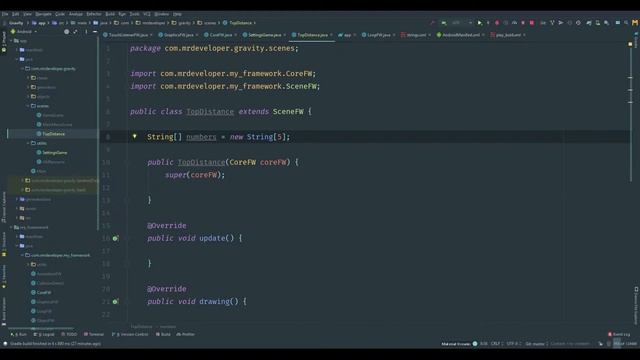This screenshot has width=640, height=360.
Task: Open the Logcat tool window
Action: (x=44, y=334)
